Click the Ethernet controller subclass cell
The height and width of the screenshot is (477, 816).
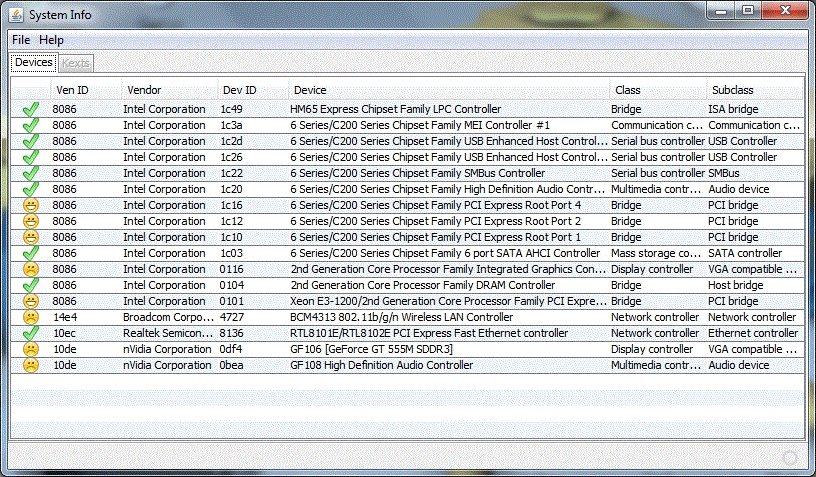pyautogui.click(x=753, y=333)
